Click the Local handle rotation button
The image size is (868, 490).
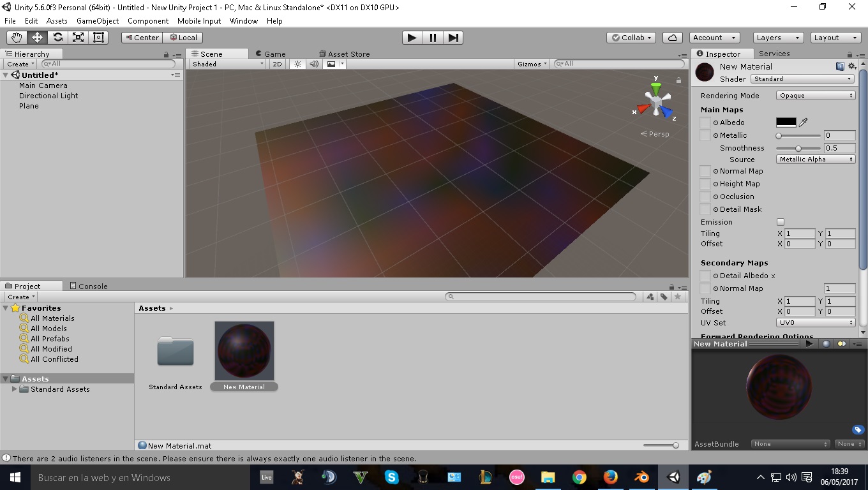click(183, 38)
